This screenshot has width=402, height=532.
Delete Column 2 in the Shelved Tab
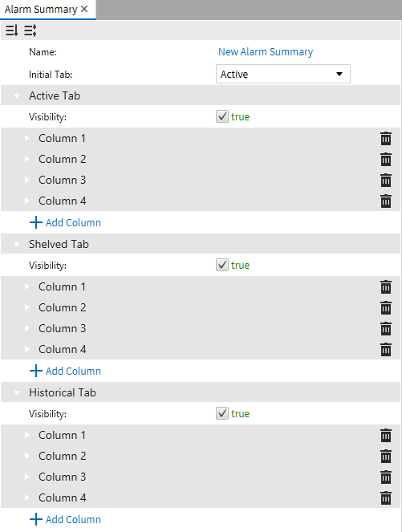coord(386,308)
